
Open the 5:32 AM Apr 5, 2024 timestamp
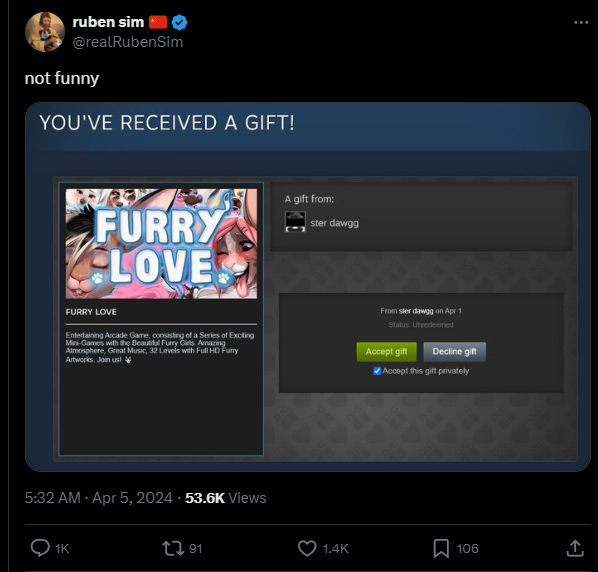click(x=99, y=498)
